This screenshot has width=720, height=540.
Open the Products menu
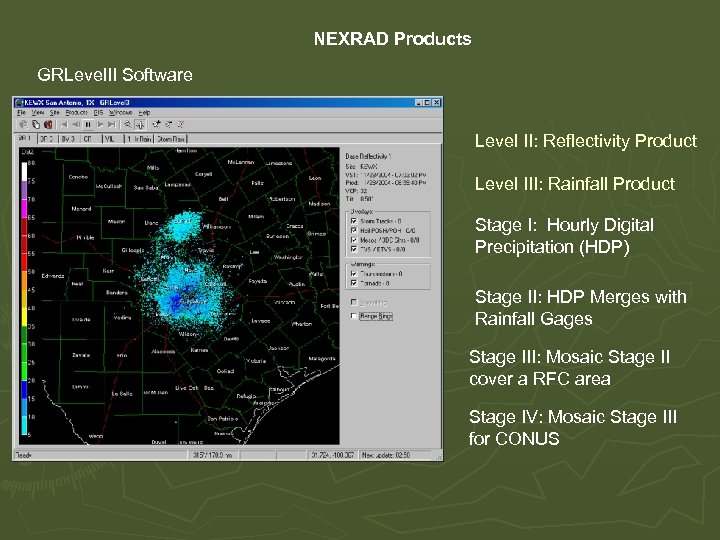pyautogui.click(x=76, y=112)
